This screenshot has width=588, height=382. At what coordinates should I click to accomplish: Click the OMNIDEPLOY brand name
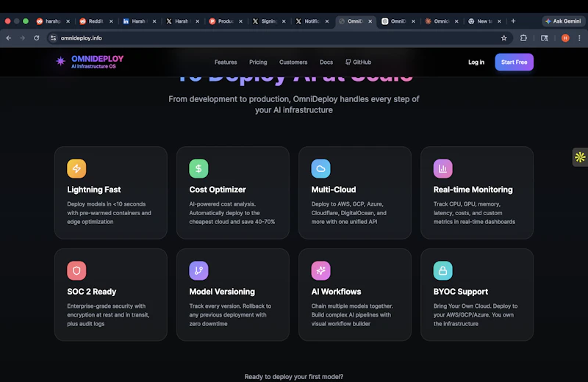point(98,59)
